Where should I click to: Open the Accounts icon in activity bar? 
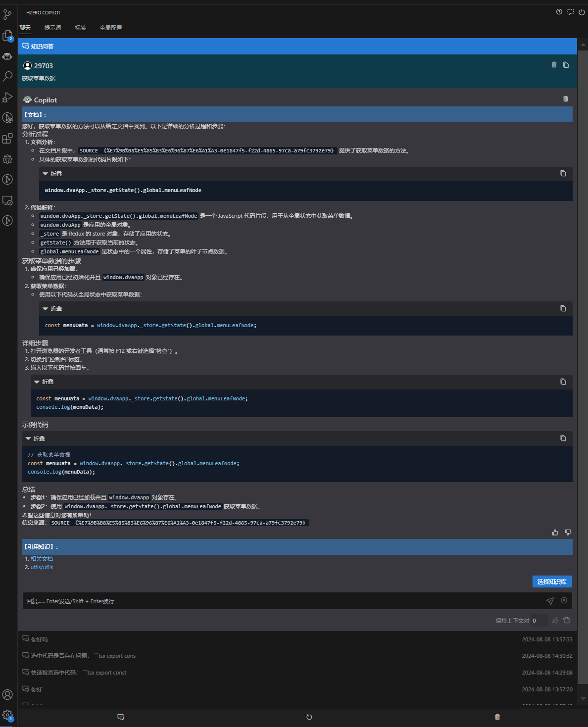pos(7,694)
